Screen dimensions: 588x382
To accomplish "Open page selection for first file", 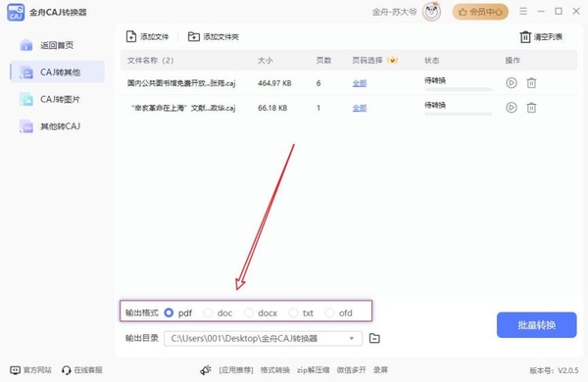I will click(x=360, y=83).
